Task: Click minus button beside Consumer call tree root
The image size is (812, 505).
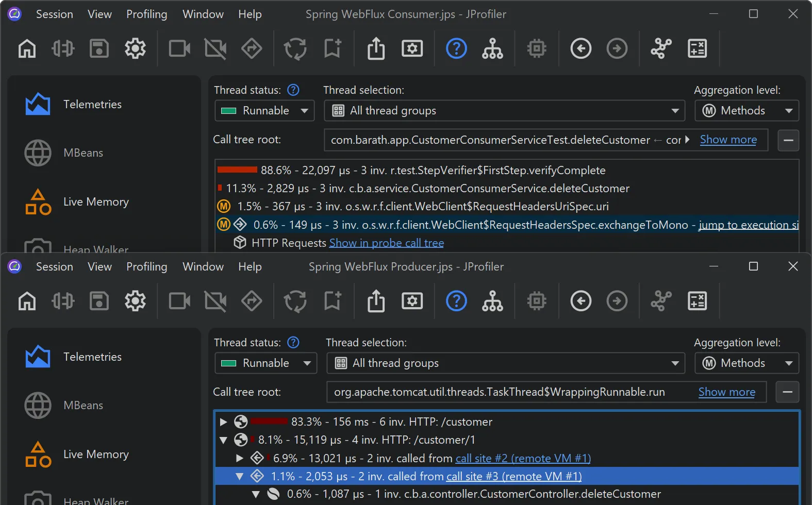Action: [788, 140]
